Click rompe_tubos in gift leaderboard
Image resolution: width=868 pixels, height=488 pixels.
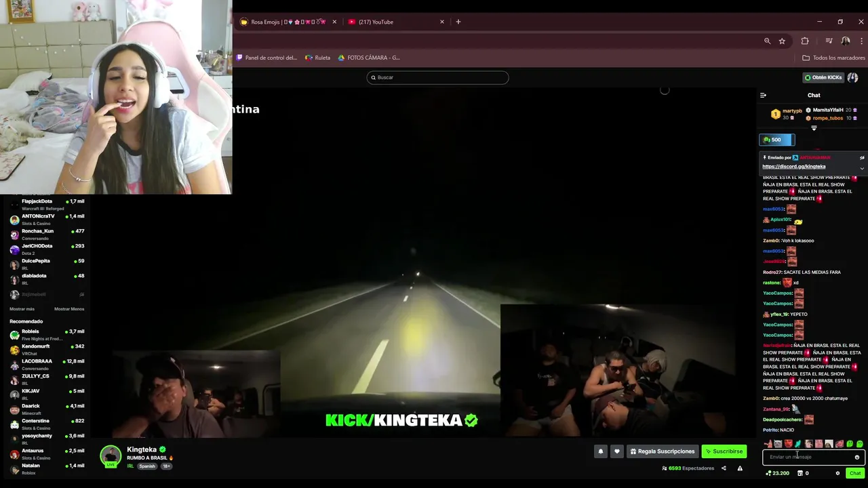point(828,118)
